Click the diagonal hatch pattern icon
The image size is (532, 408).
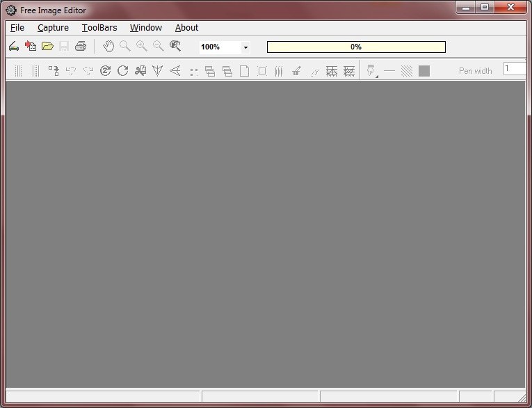click(x=406, y=71)
